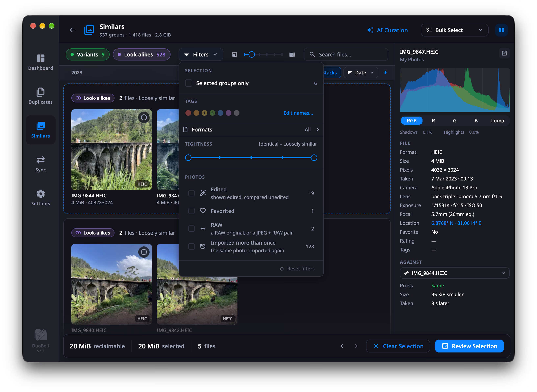This screenshot has height=392, width=537.
Task: Click the thumbnail size slider handle
Action: point(252,55)
